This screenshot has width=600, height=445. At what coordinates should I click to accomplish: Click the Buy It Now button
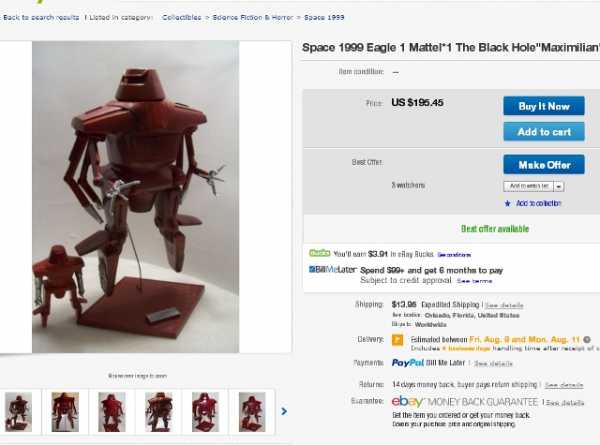[544, 106]
